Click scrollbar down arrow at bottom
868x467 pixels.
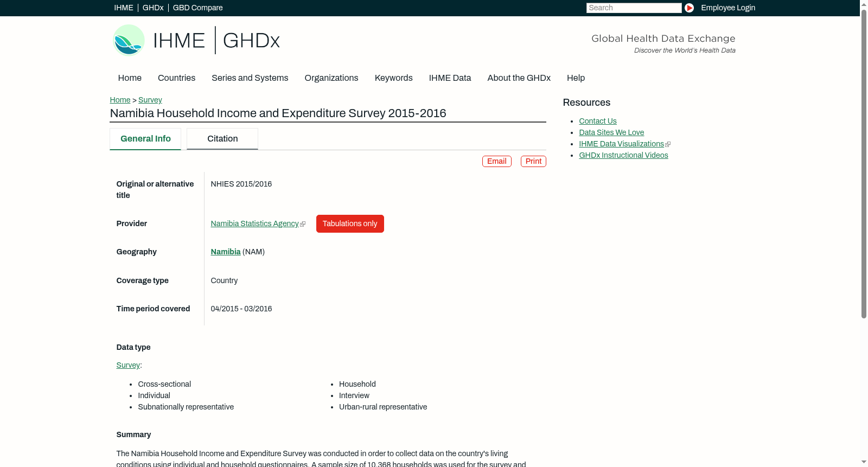coord(864,463)
